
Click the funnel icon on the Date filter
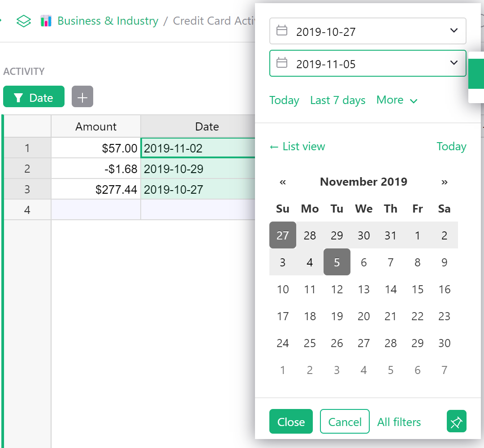click(x=18, y=96)
